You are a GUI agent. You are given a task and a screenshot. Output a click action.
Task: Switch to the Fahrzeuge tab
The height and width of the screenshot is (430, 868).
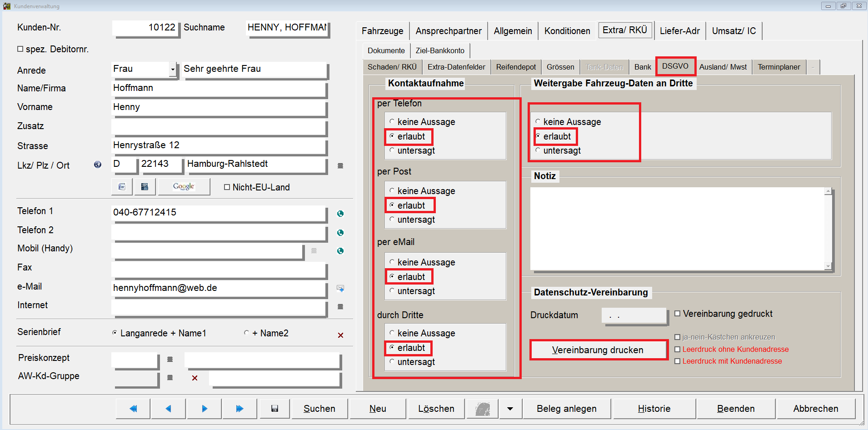point(382,31)
